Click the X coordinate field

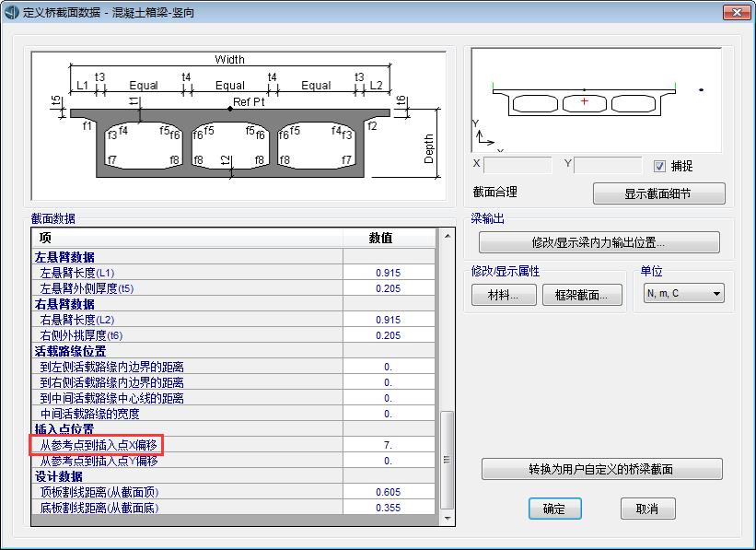(x=518, y=166)
